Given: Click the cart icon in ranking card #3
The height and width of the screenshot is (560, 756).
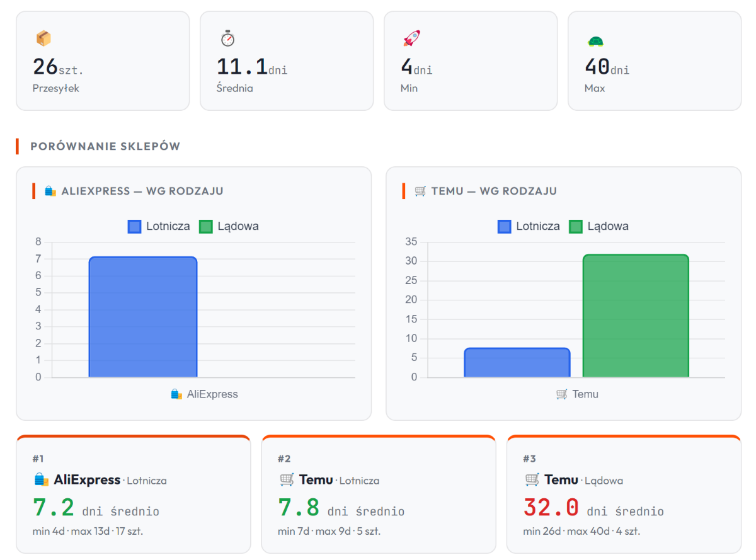Looking at the screenshot, I should coord(532,480).
